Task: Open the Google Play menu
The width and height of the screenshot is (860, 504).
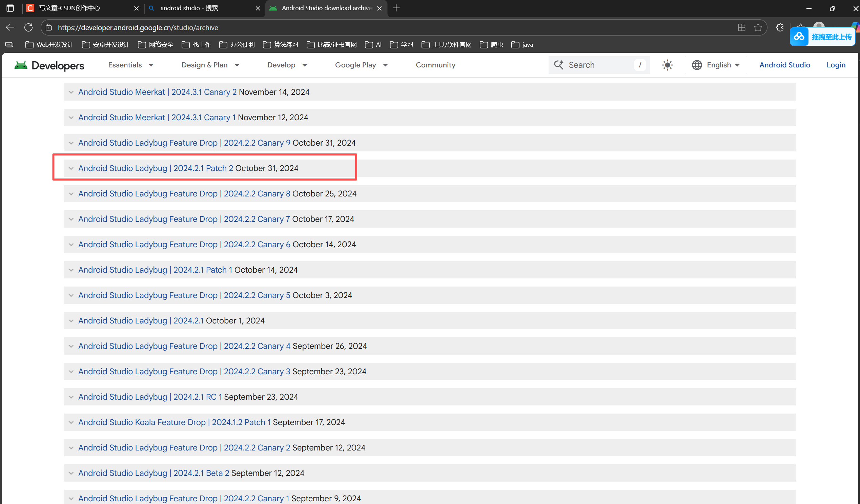Action: [361, 65]
